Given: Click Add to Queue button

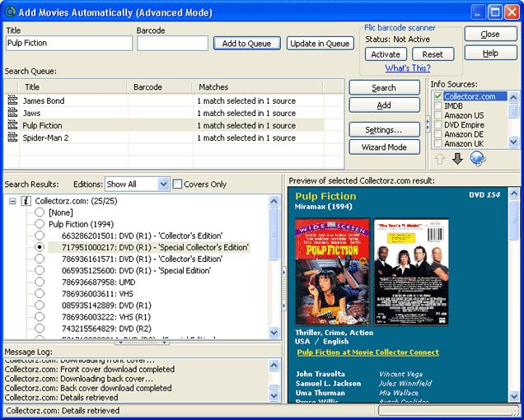Looking at the screenshot, I should [247, 44].
